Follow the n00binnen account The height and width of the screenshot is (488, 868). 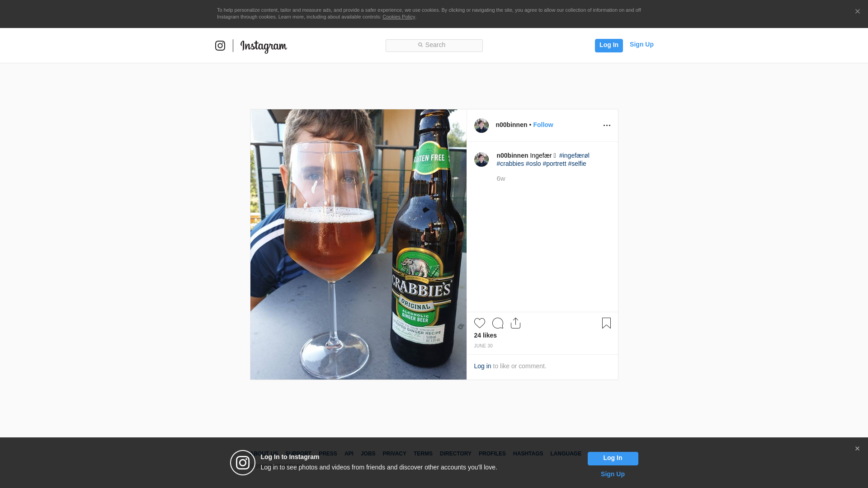click(x=543, y=125)
